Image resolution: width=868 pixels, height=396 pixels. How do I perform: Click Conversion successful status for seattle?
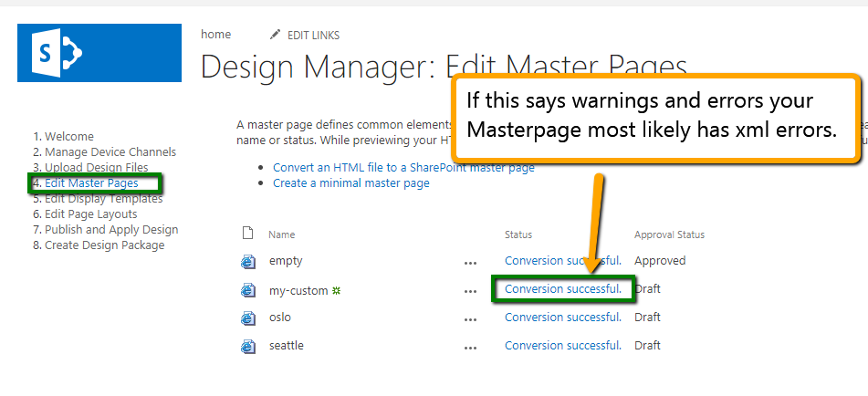[x=563, y=345]
